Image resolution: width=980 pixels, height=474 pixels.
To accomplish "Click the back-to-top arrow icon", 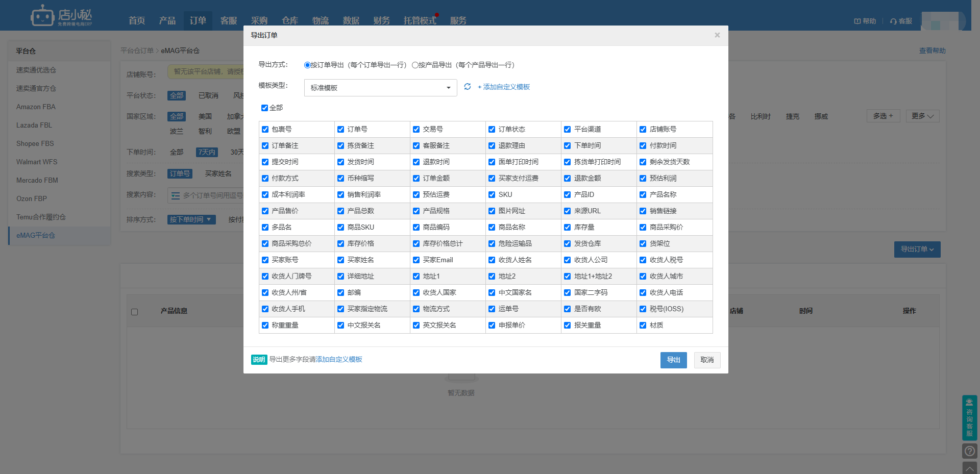I will tap(970, 468).
